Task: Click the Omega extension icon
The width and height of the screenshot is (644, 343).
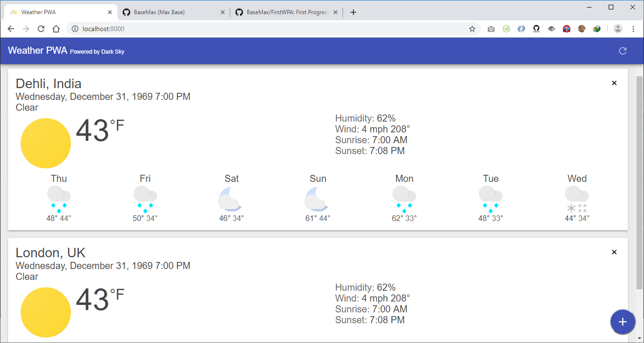Action: [x=536, y=29]
